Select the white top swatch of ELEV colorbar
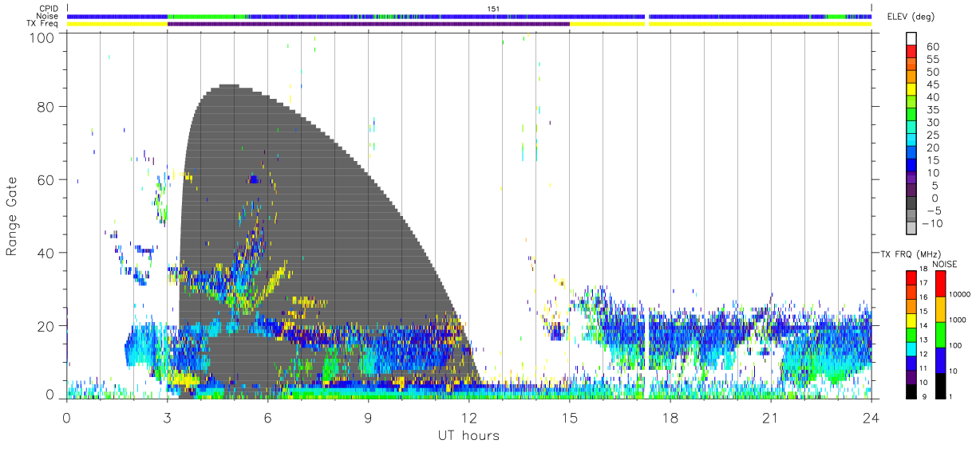The height and width of the screenshot is (452, 980). coord(911,39)
